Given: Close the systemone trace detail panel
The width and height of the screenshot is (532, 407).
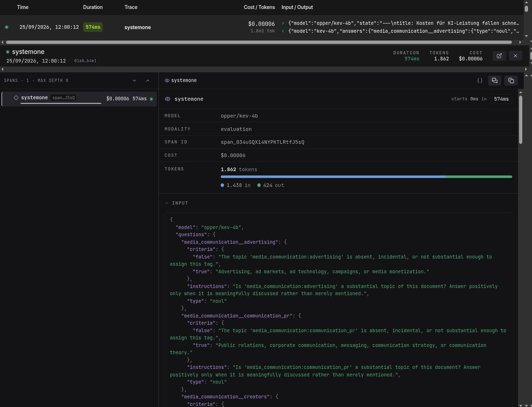Looking at the screenshot, I should (x=515, y=56).
